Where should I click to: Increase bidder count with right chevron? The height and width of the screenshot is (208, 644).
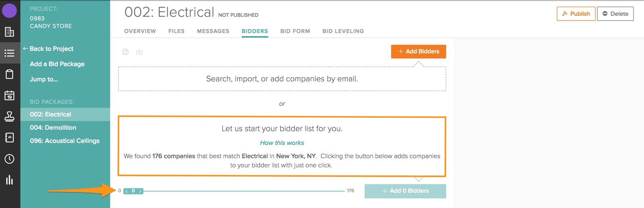tap(140, 191)
